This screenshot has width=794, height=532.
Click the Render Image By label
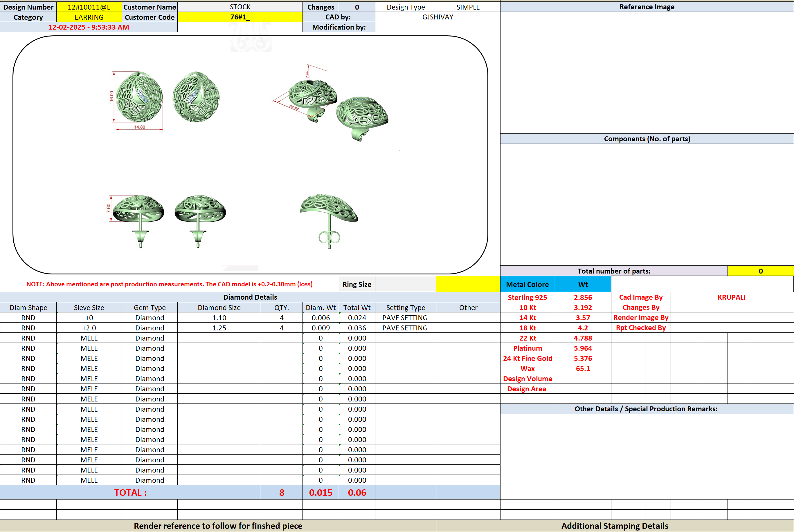pos(641,318)
